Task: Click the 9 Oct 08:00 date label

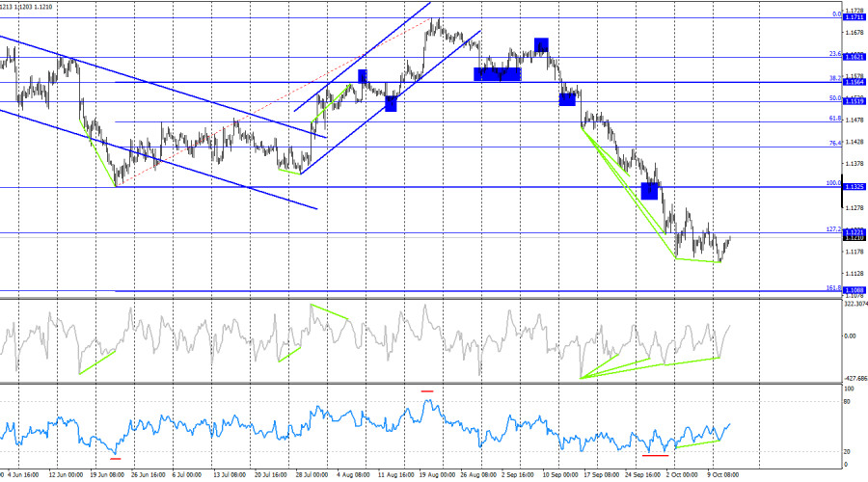Action: pos(722,475)
